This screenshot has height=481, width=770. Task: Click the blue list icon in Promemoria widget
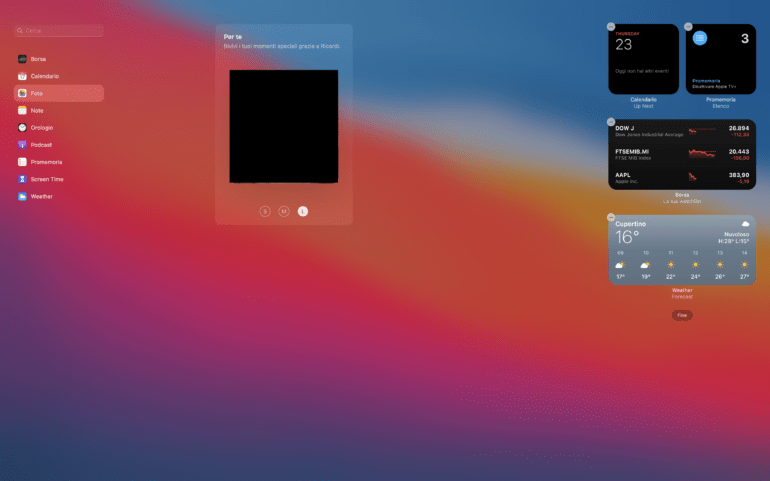pyautogui.click(x=700, y=38)
